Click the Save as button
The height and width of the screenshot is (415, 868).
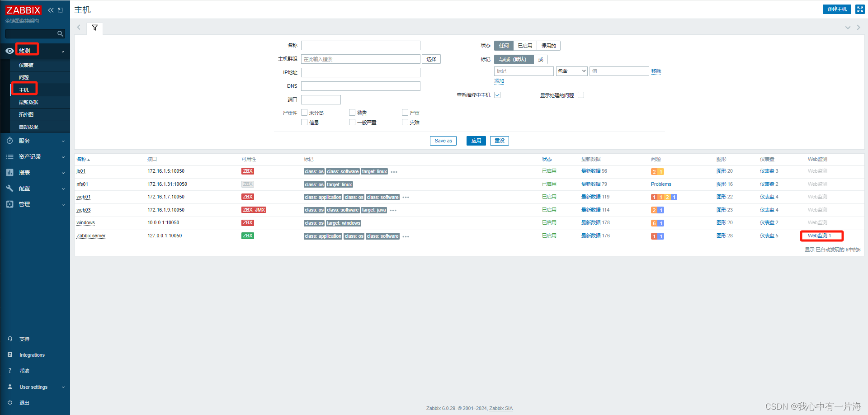(443, 141)
